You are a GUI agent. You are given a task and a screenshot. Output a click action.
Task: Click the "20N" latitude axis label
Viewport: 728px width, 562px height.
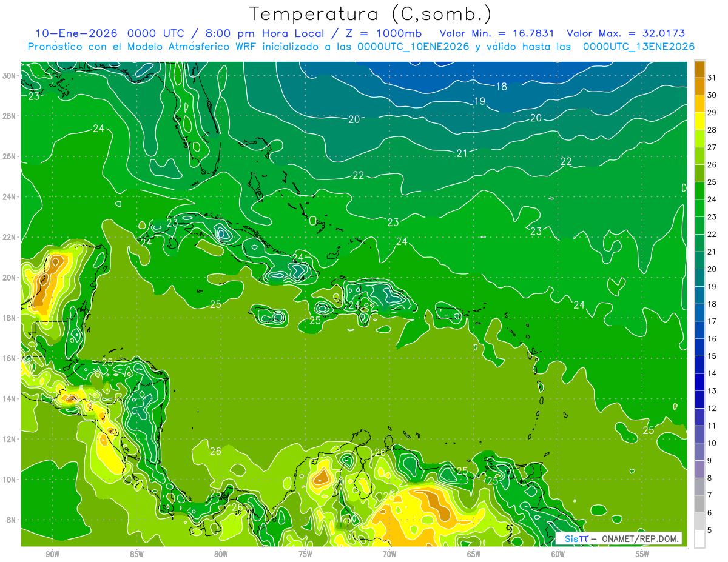tap(10, 278)
